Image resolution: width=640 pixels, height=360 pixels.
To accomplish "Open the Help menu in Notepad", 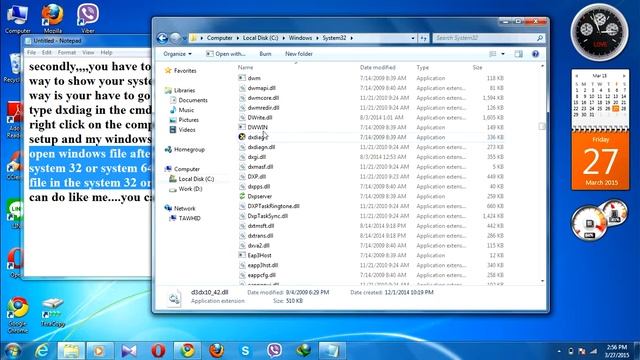I will 106,53.
